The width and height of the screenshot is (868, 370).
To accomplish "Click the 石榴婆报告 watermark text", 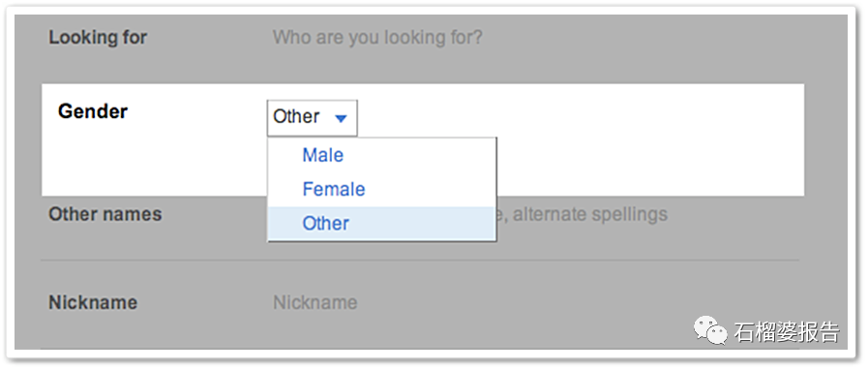I will click(x=787, y=331).
